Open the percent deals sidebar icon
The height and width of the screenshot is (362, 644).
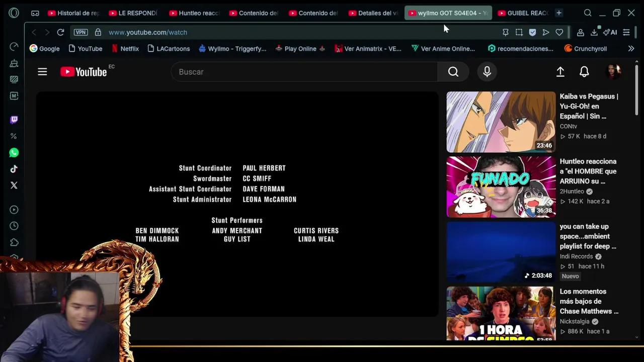click(x=14, y=136)
